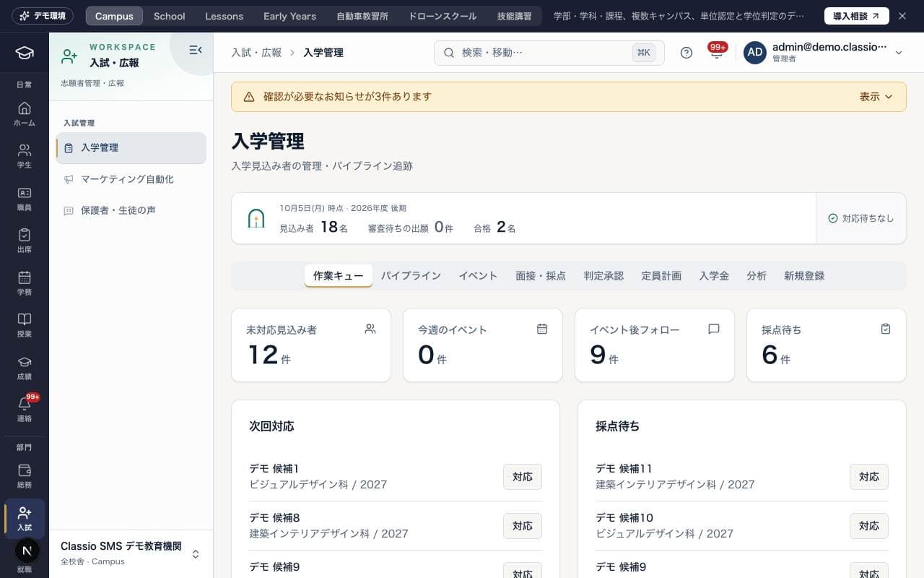This screenshot has height=578, width=924.
Task: Open 授業 book icon
Action: 25,325
